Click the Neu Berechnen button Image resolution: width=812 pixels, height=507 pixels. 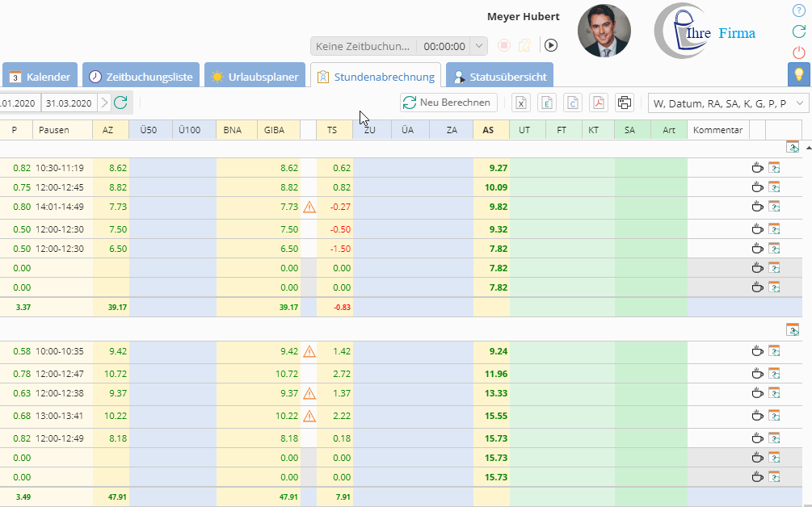pos(448,103)
